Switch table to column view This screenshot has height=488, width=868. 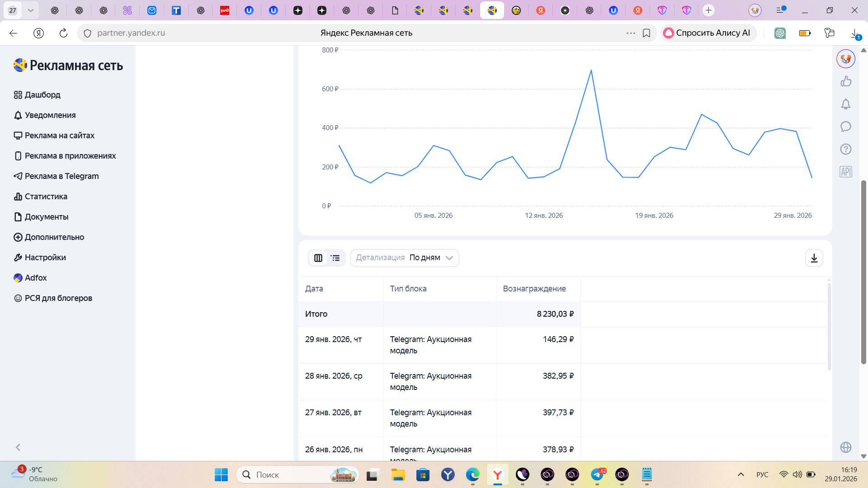click(318, 258)
